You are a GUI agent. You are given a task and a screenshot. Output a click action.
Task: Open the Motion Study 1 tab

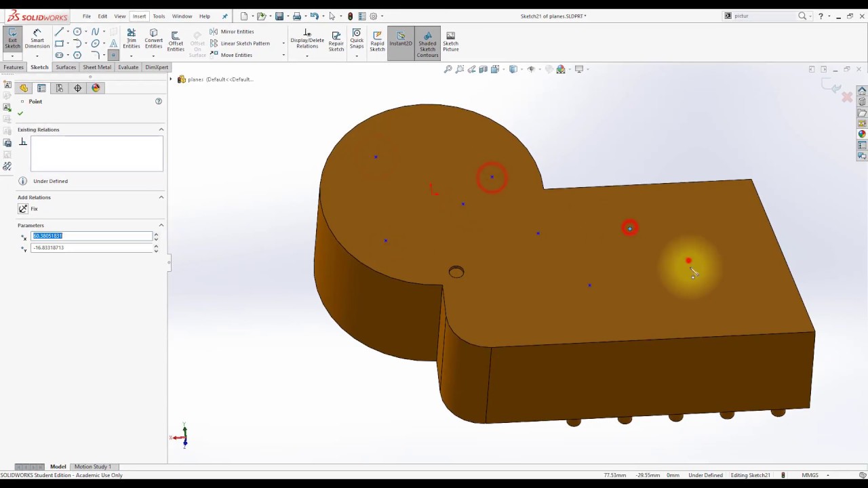coord(93,467)
